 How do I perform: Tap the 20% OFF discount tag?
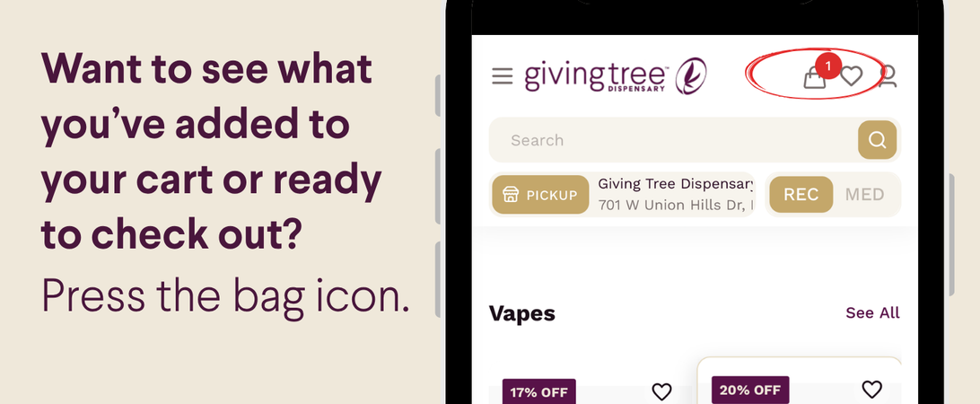tap(750, 391)
